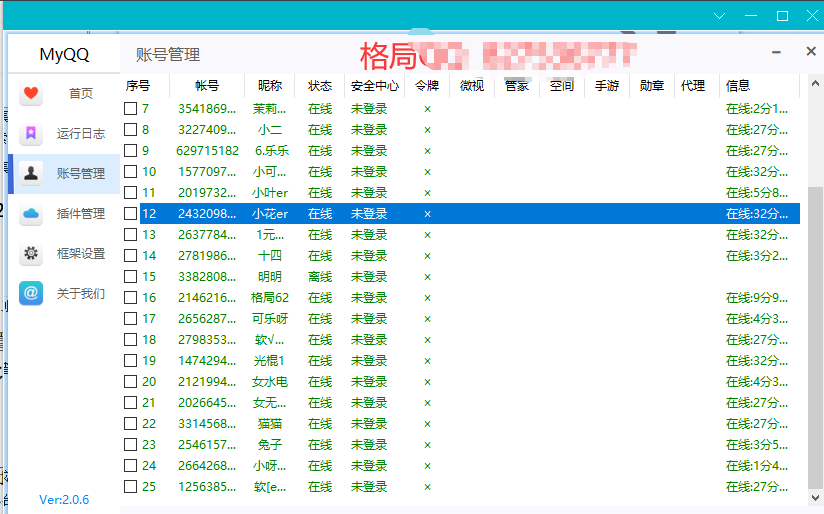
Task: Click the 令牌 column header
Action: (x=427, y=86)
